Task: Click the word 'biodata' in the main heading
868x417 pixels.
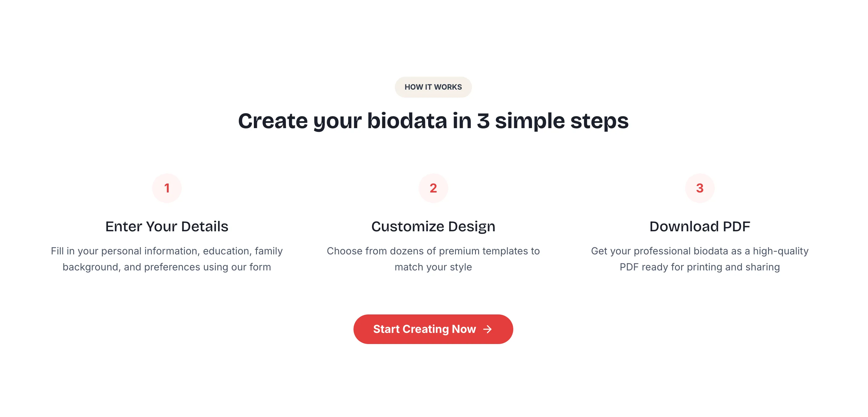Action: 407,121
